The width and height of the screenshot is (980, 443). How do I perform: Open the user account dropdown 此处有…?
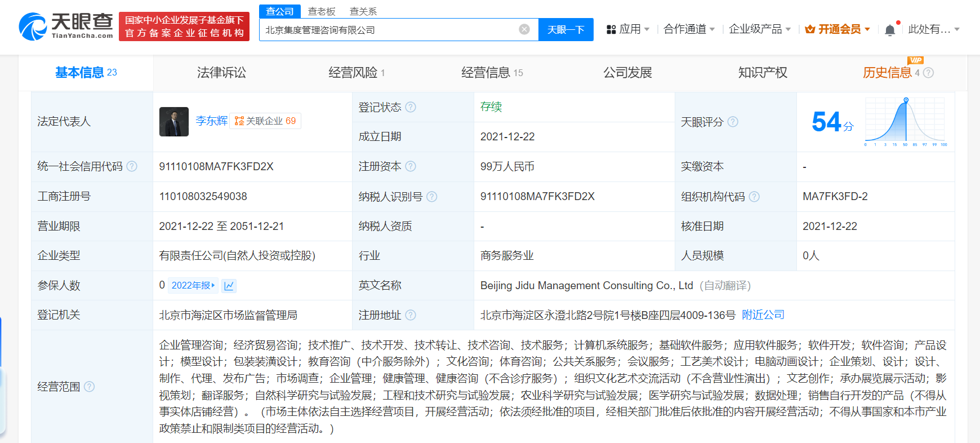tap(934, 29)
